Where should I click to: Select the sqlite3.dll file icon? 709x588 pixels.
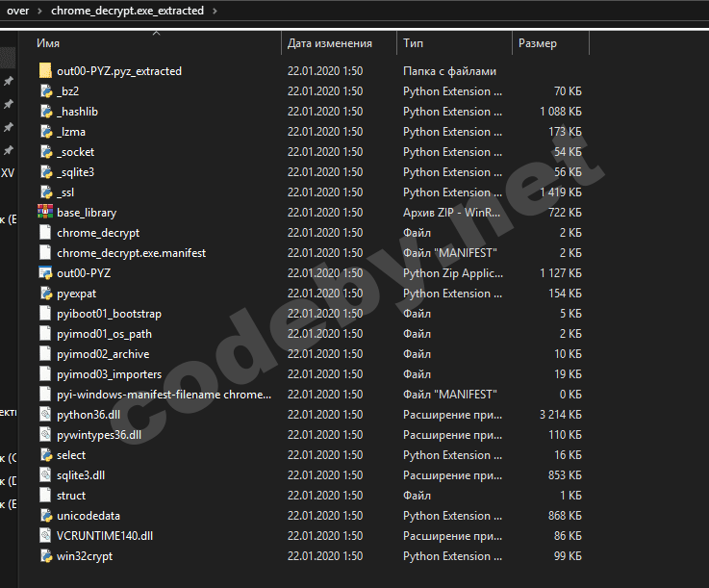coord(45,475)
